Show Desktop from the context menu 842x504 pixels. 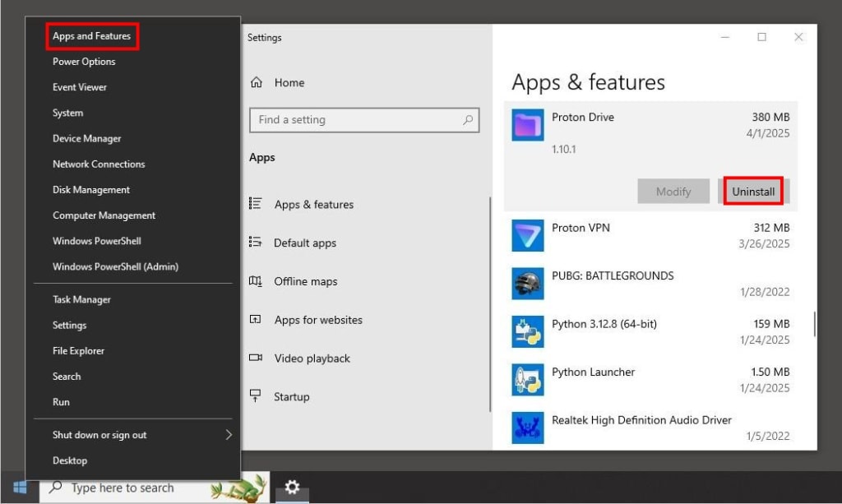[x=70, y=460]
